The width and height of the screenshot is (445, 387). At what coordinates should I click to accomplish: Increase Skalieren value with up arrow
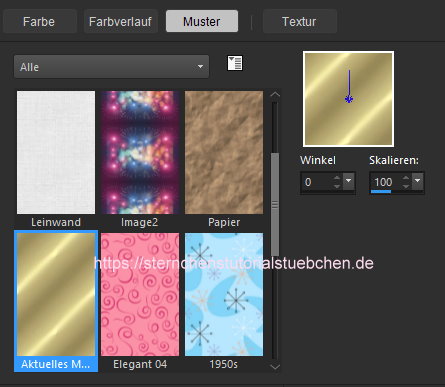tap(406, 178)
